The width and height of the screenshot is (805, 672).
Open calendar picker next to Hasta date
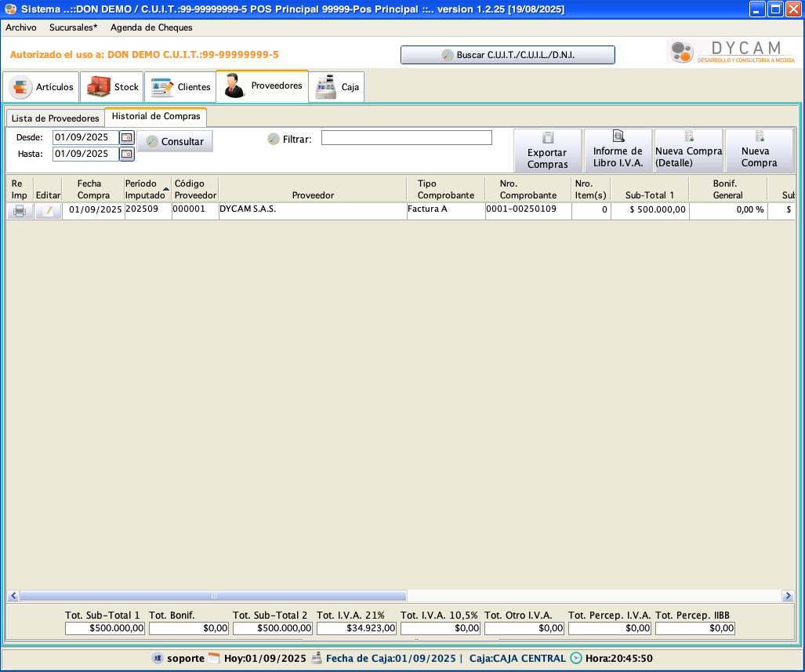click(127, 154)
